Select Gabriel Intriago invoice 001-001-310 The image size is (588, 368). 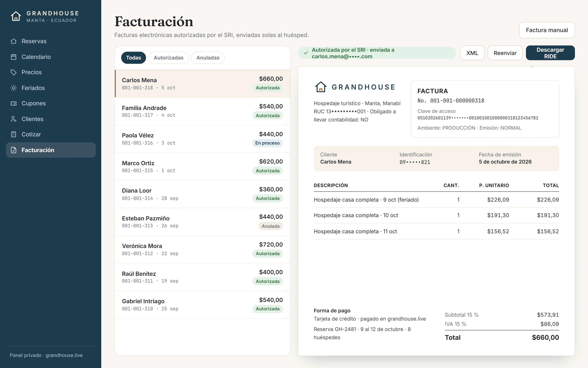tap(203, 304)
